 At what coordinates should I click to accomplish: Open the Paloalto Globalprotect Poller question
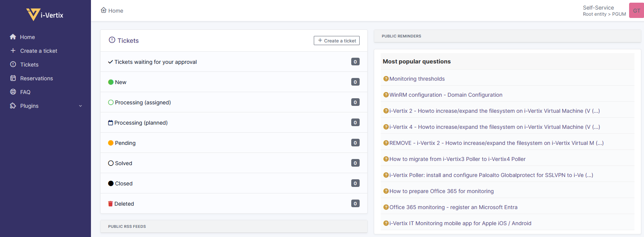[x=491, y=175]
